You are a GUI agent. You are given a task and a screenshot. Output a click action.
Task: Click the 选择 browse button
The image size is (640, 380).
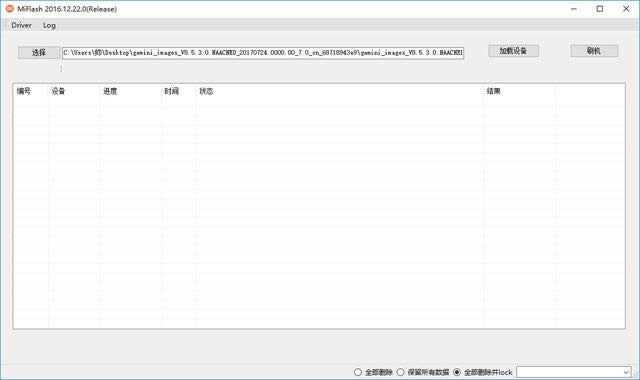pyautogui.click(x=39, y=53)
